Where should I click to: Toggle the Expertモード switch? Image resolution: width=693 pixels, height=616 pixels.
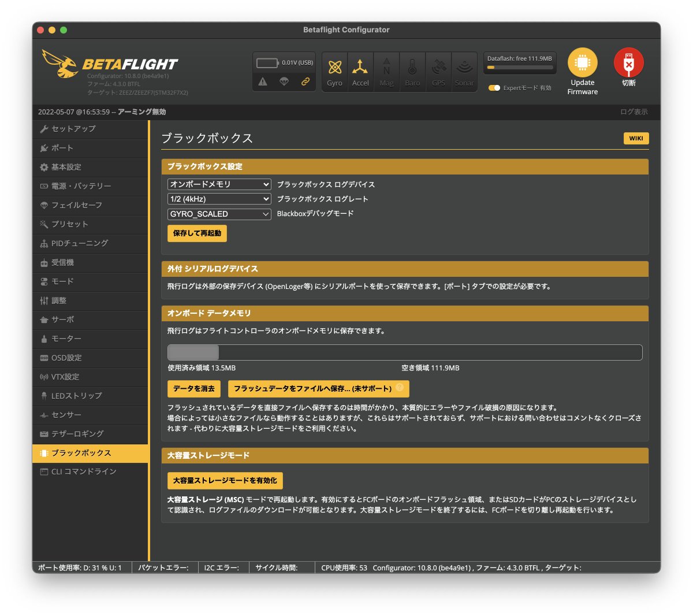point(494,88)
